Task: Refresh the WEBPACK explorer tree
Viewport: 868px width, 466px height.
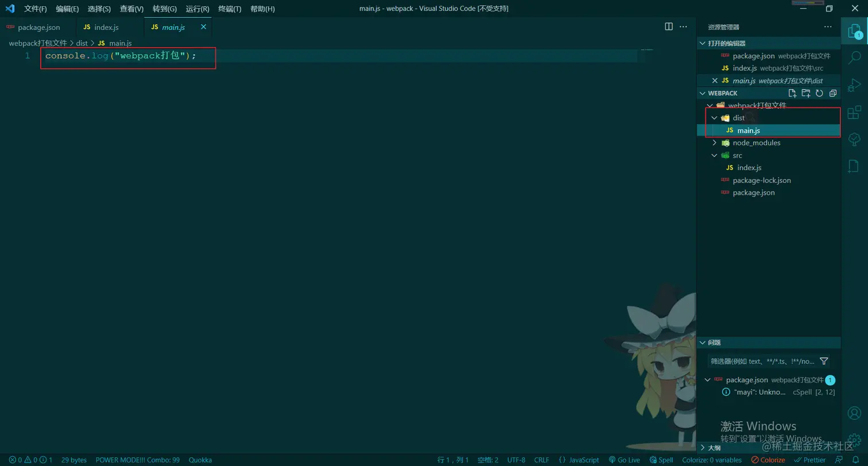Action: pos(819,93)
